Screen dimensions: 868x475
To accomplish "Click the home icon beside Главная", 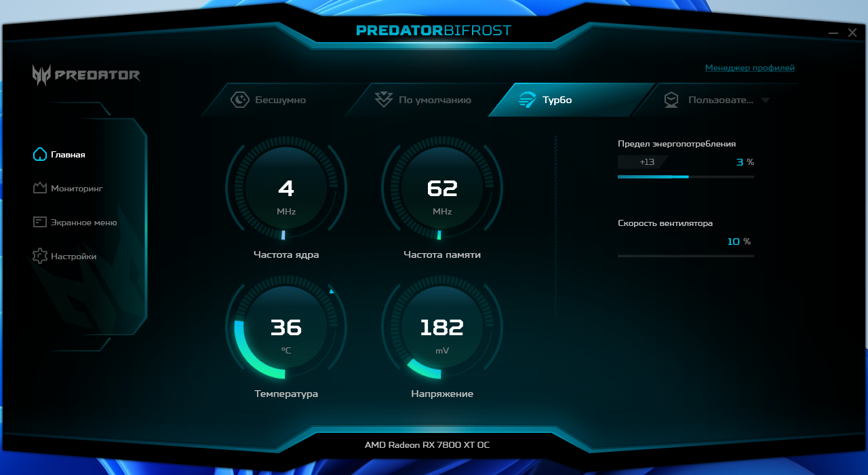I will click(40, 154).
